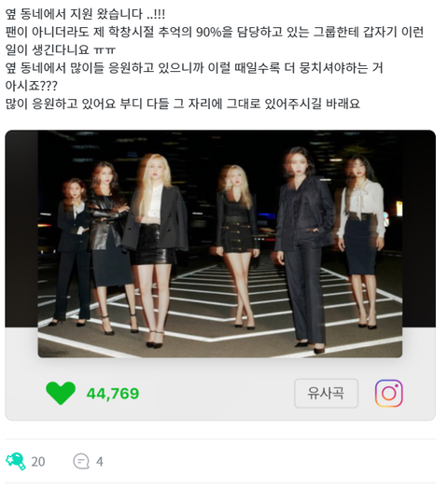The image size is (448, 487).
Task: Click the first line ending with 왔습니다 ..!!!
Action: click(x=85, y=14)
